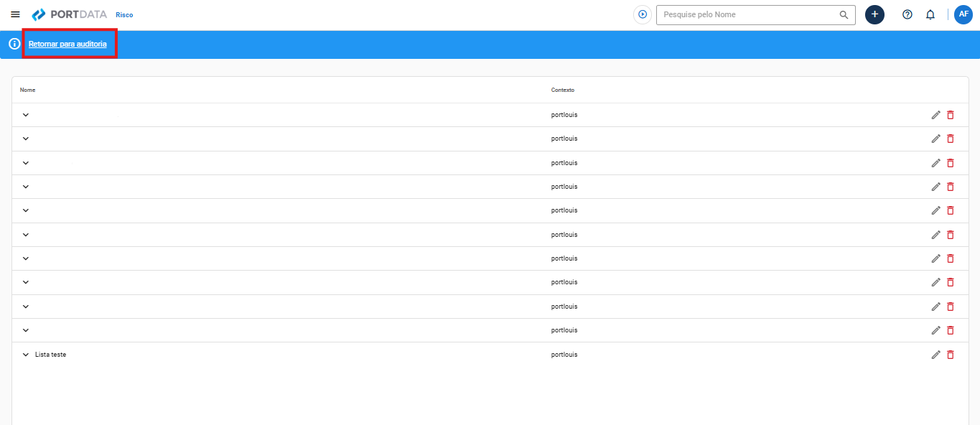This screenshot has height=425, width=980.
Task: Sort by the Nome column header
Action: click(x=27, y=90)
